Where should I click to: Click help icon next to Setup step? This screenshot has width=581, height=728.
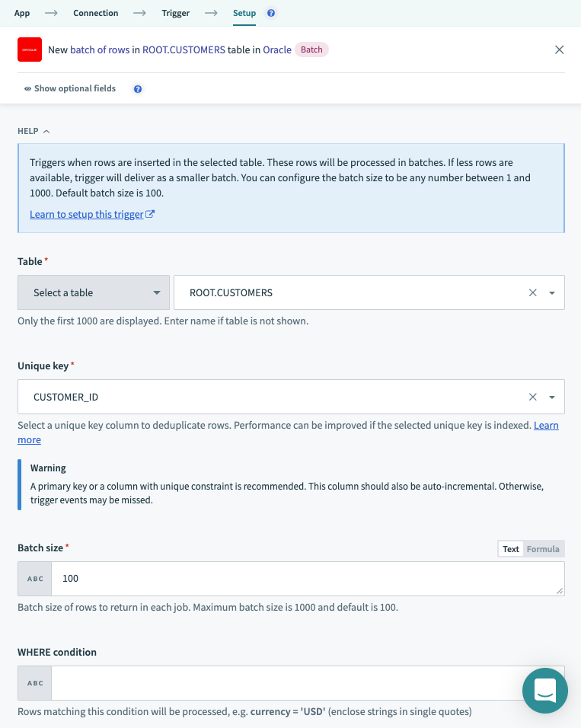tap(272, 13)
